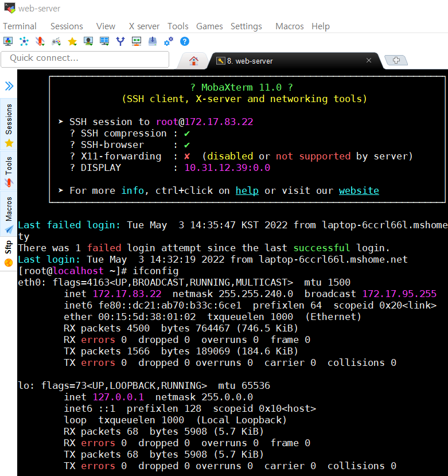
Task: Click 'root@172.17.83.22' in the SSH session line
Action: 204,122
